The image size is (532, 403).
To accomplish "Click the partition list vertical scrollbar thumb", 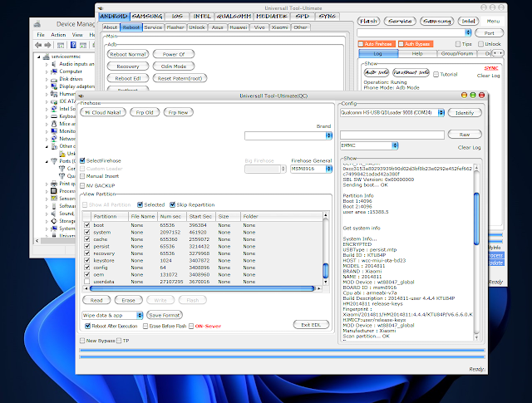I will pos(325,270).
